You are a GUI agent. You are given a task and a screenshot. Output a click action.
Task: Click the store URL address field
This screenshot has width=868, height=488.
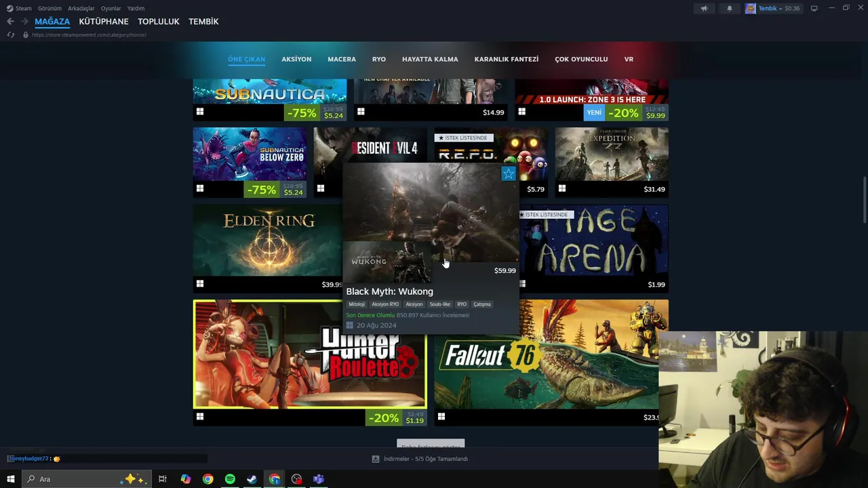click(x=89, y=35)
